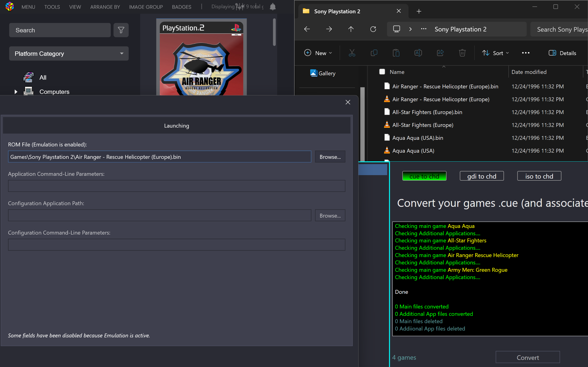
Task: Sort files by Date modified column
Action: 529,72
